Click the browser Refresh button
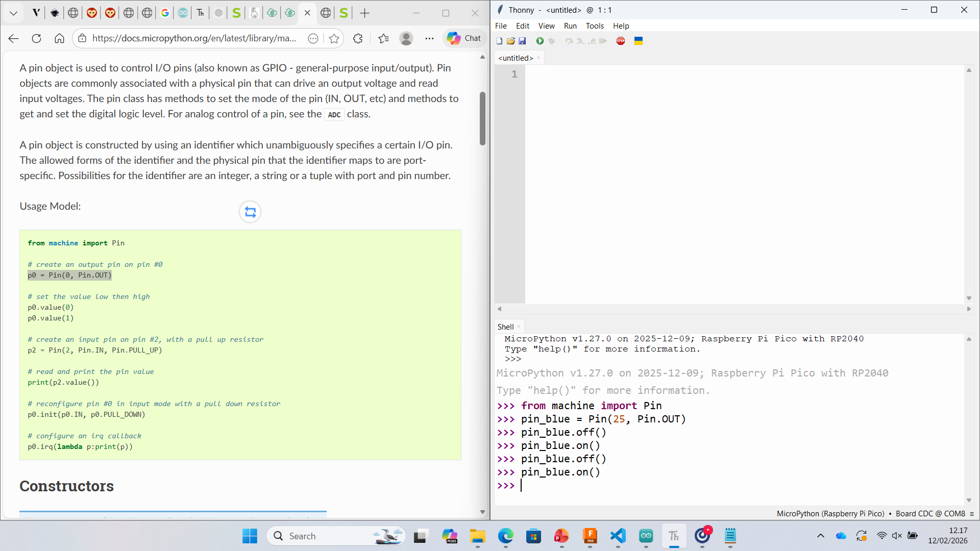The width and height of the screenshot is (980, 551). pyautogui.click(x=36, y=38)
